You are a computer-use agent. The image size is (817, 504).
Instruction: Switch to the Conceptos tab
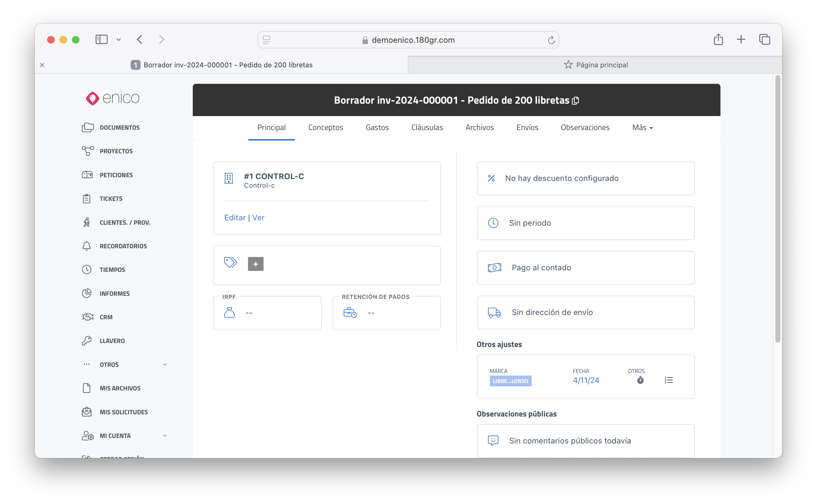tap(325, 128)
